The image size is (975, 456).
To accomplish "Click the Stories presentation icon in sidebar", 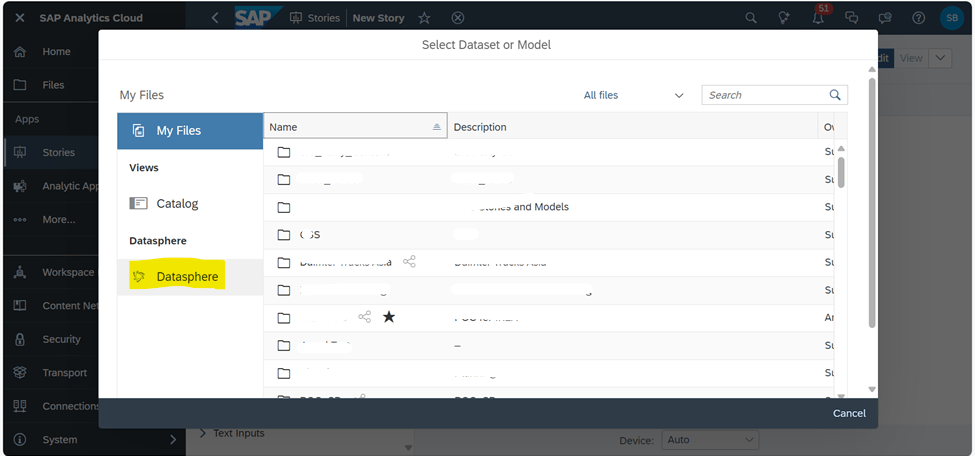I will [x=20, y=152].
